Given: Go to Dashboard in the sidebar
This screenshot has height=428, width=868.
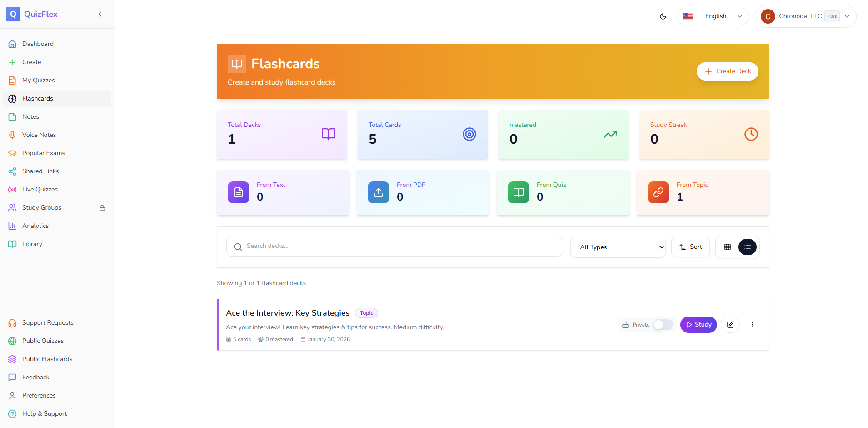Looking at the screenshot, I should point(38,44).
